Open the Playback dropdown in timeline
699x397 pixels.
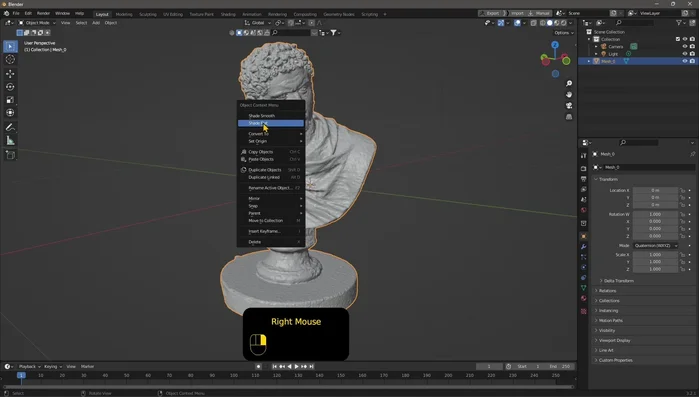coord(29,366)
